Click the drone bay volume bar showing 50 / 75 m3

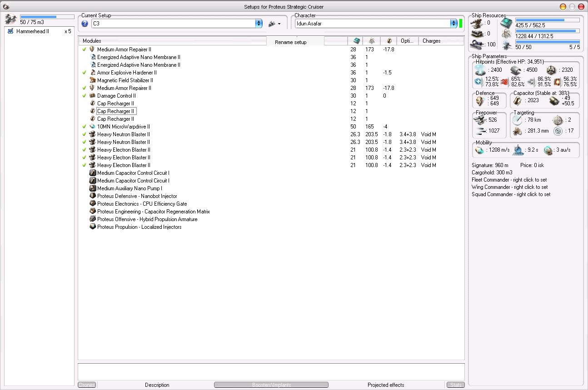coord(47,17)
